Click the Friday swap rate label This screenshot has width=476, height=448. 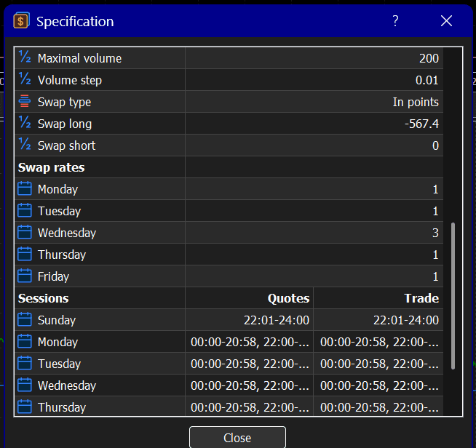point(53,276)
